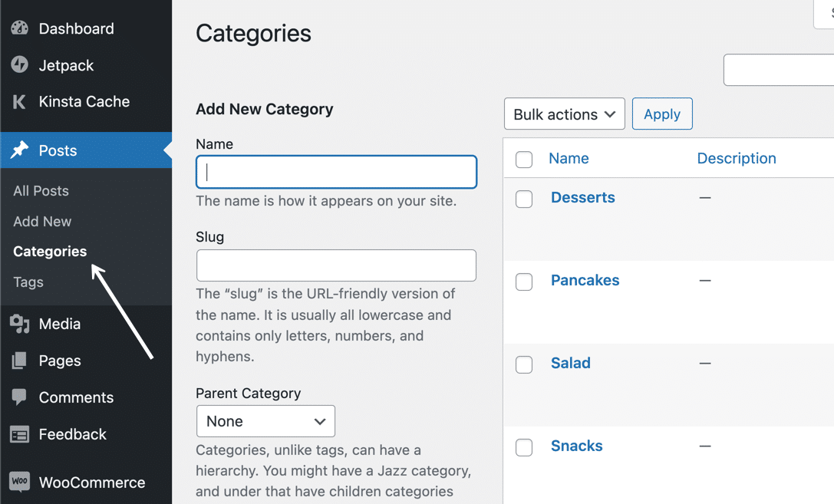Screen dimensions: 834x504
Task: Sort the table by the Name column
Action: pos(569,158)
